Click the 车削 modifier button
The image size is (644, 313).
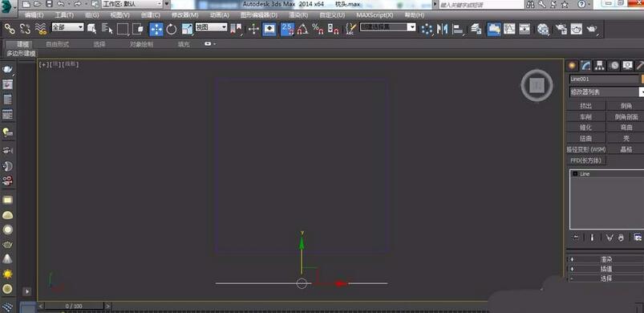pos(586,116)
